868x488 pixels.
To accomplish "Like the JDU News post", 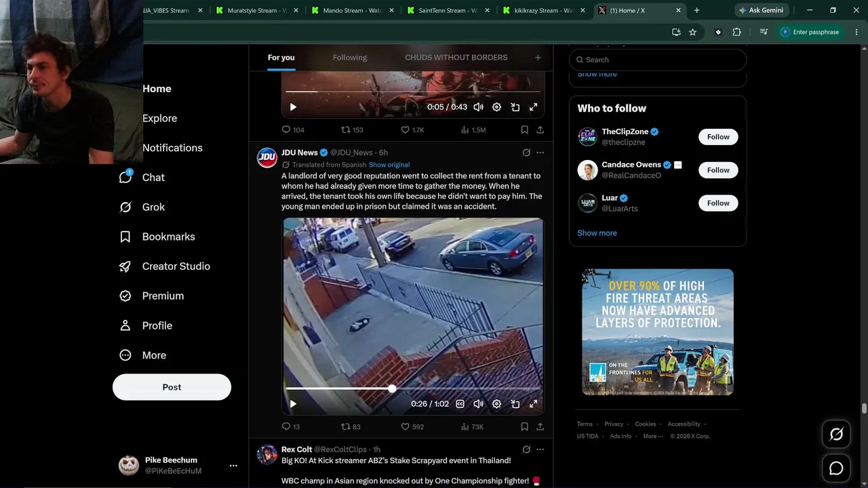I will 412,427.
